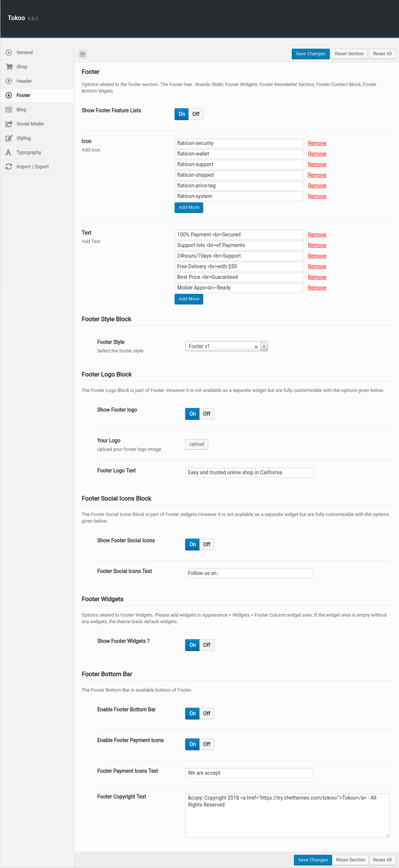The height and width of the screenshot is (868, 399).
Task: Click the Free Delivery text field
Action: (x=239, y=266)
